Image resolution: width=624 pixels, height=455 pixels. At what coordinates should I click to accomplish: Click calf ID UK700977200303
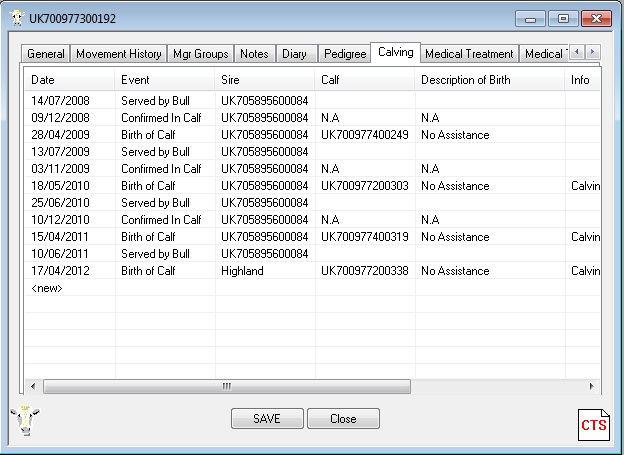[x=365, y=186]
